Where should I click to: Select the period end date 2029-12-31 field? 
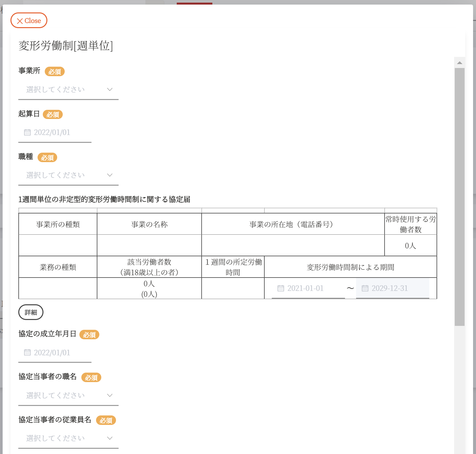tap(392, 288)
